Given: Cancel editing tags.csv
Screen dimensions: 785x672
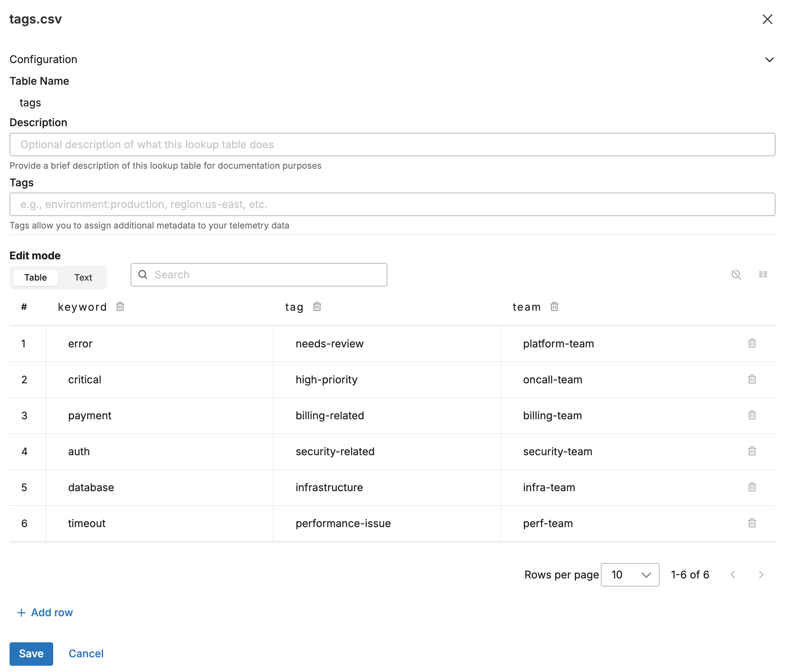Looking at the screenshot, I should point(86,654).
